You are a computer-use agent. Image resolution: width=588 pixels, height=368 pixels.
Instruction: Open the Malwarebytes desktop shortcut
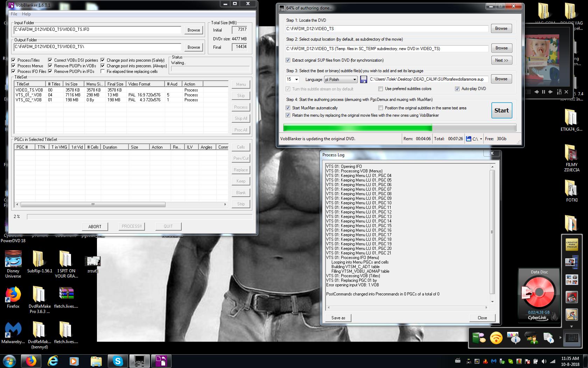point(13,330)
